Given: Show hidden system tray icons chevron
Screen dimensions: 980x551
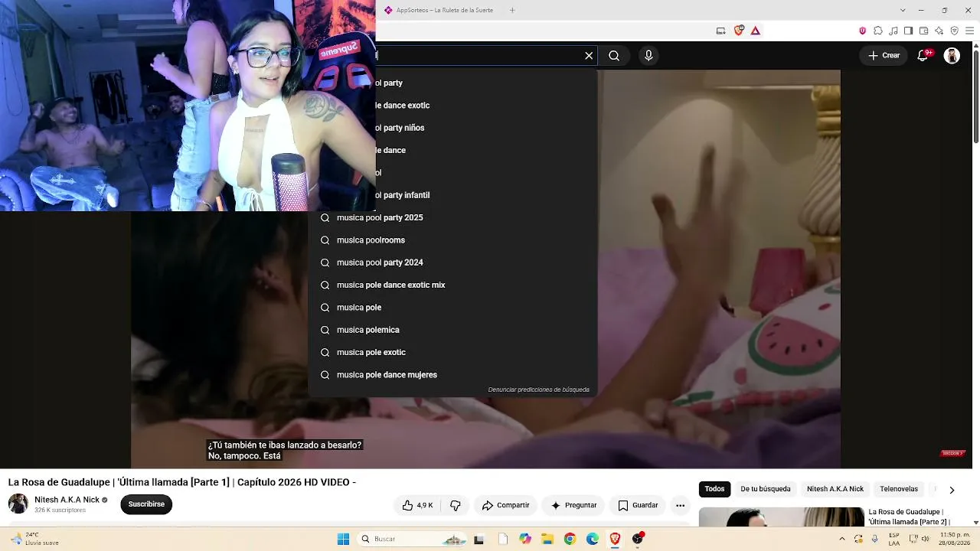Looking at the screenshot, I should click(x=842, y=539).
